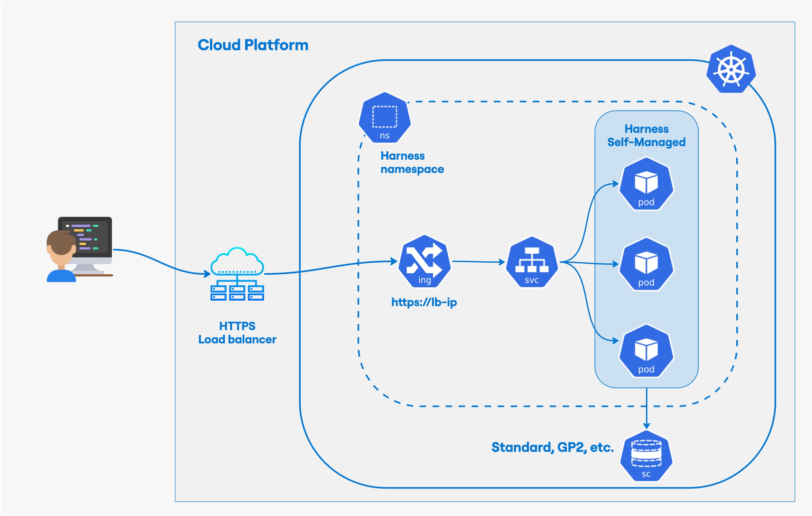Viewport: 812px width, 516px height.
Task: Click the ing ingress icon
Action: 425,262
